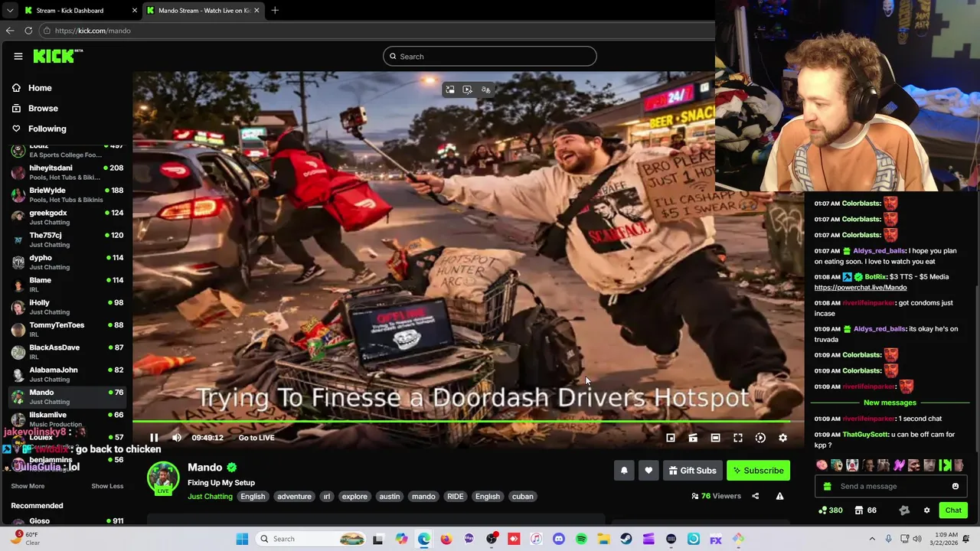Open the Kick sidebar hamburger menu
The height and width of the screenshot is (551, 980).
[x=18, y=56]
